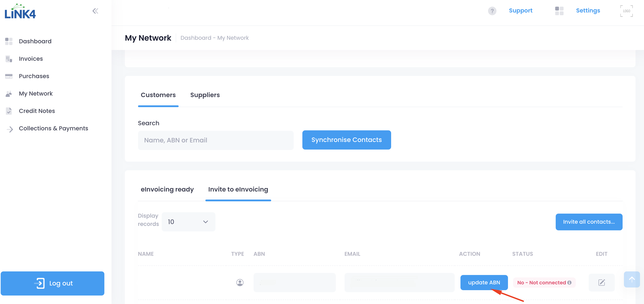Click the Credit Notes document icon
Image resolution: width=644 pixels, height=304 pixels.
click(9, 111)
